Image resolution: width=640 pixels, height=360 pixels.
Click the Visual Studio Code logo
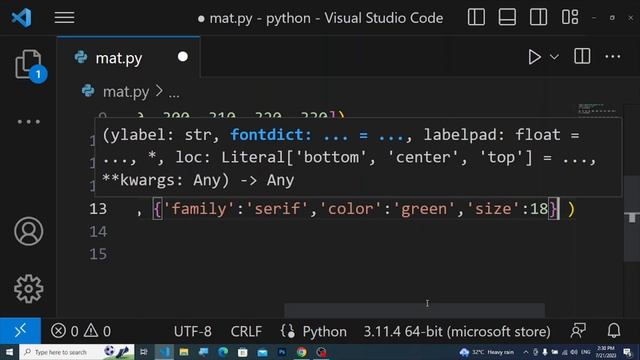[x=22, y=18]
